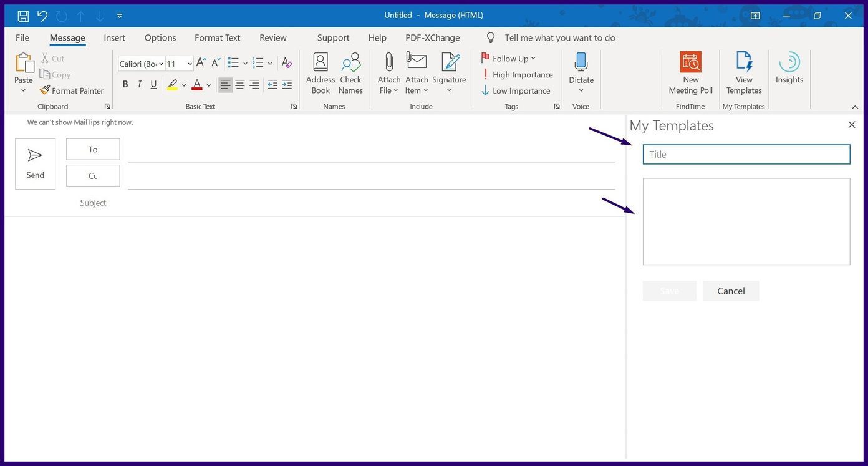Copy the selection

tap(55, 75)
